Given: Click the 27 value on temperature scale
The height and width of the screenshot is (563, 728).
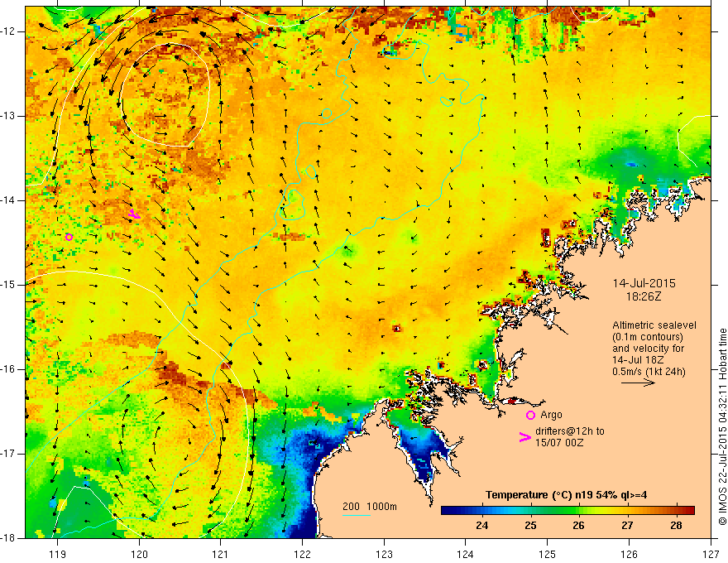Looking at the screenshot, I should (627, 526).
